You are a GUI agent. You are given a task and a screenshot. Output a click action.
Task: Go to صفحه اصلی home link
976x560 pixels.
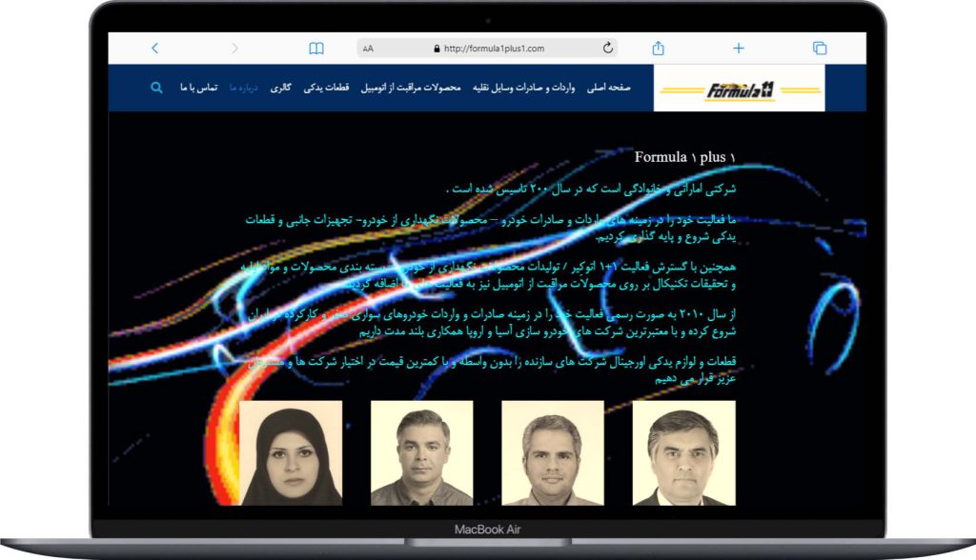point(612,88)
